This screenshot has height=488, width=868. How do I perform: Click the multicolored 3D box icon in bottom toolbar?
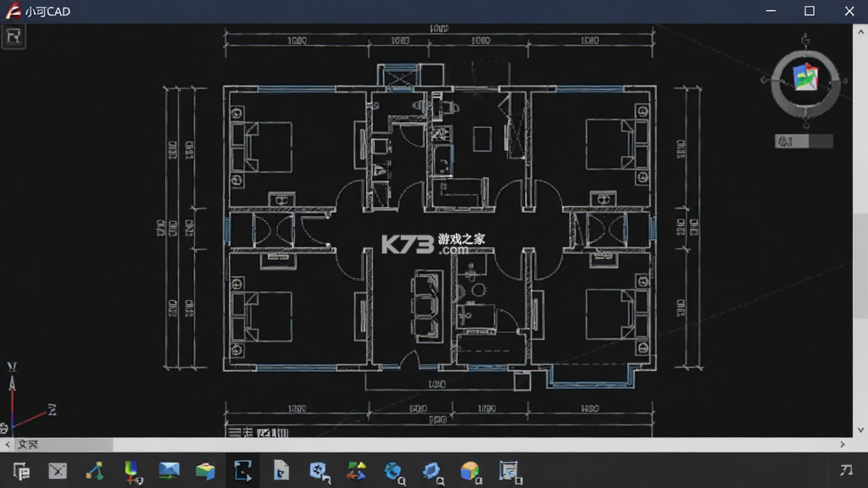205,471
